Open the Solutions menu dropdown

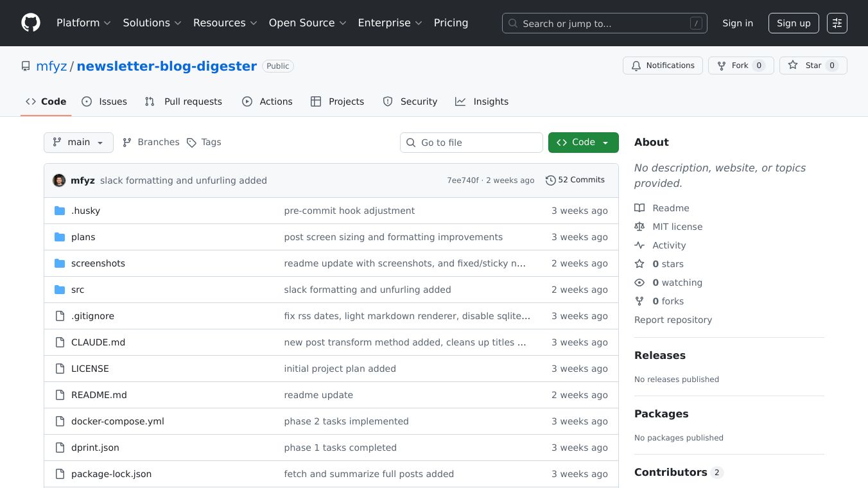152,22
